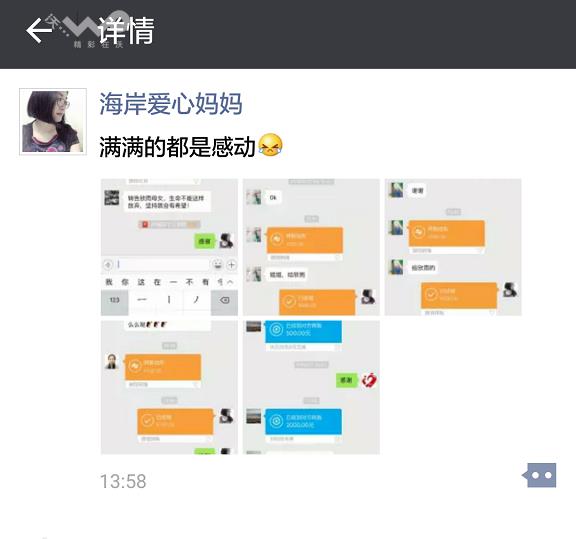Tap red heart avatar in fifth thumbnail

pos(369,380)
